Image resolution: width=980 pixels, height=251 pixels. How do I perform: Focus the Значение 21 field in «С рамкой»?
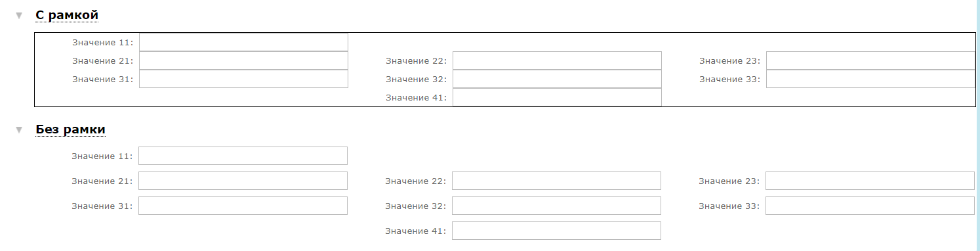coord(243,60)
